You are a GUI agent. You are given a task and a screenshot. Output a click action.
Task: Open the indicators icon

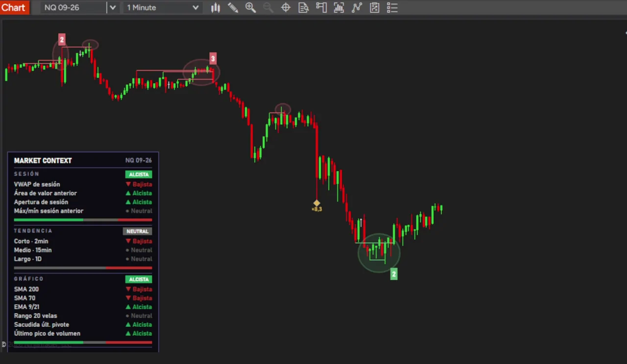[x=339, y=8]
